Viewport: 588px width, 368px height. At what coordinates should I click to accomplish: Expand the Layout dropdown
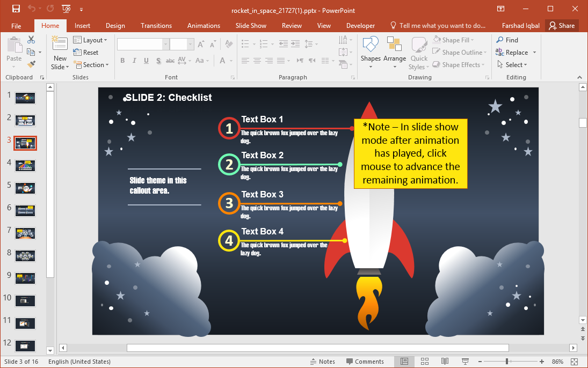[x=90, y=40]
